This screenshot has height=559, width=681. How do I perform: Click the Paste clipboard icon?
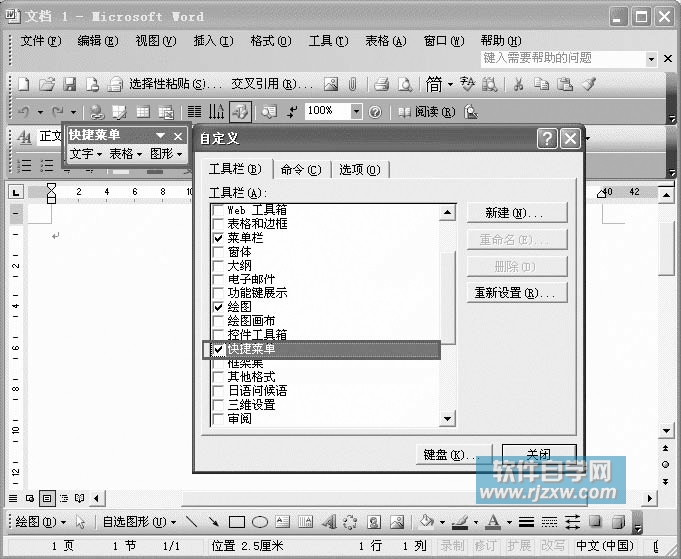565,84
